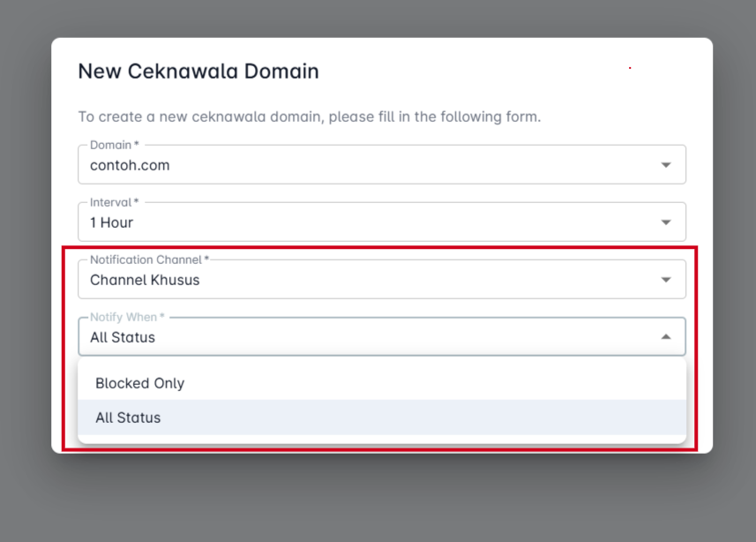This screenshot has width=756, height=542.
Task: Choose All Status in the dropdown list
Action: [x=128, y=418]
